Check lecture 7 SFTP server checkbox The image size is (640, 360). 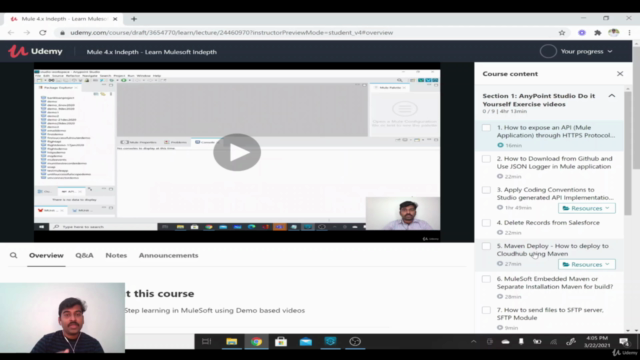pyautogui.click(x=486, y=310)
